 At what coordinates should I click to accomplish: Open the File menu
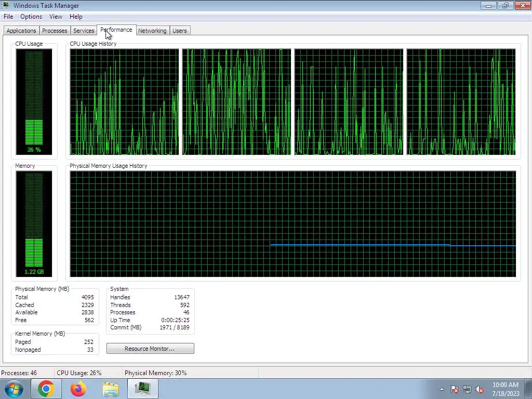8,17
